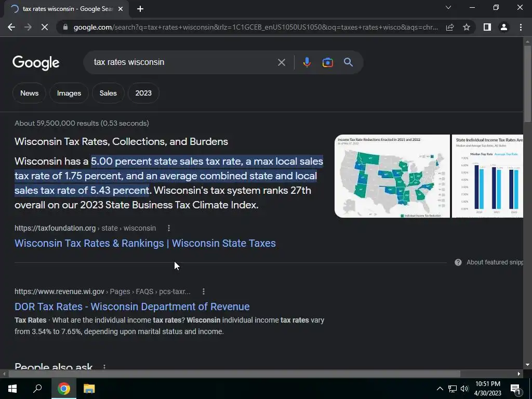Select the News filter chip
532x399 pixels.
(29, 93)
